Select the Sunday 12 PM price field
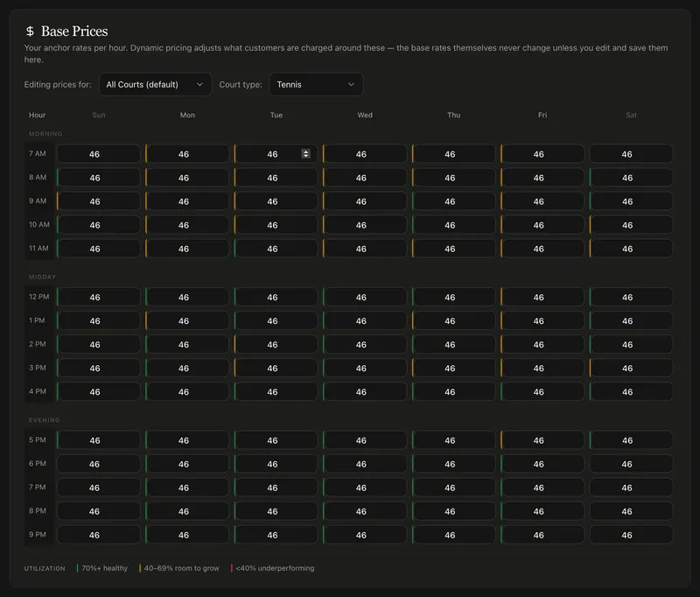This screenshot has width=700, height=597. [x=98, y=297]
